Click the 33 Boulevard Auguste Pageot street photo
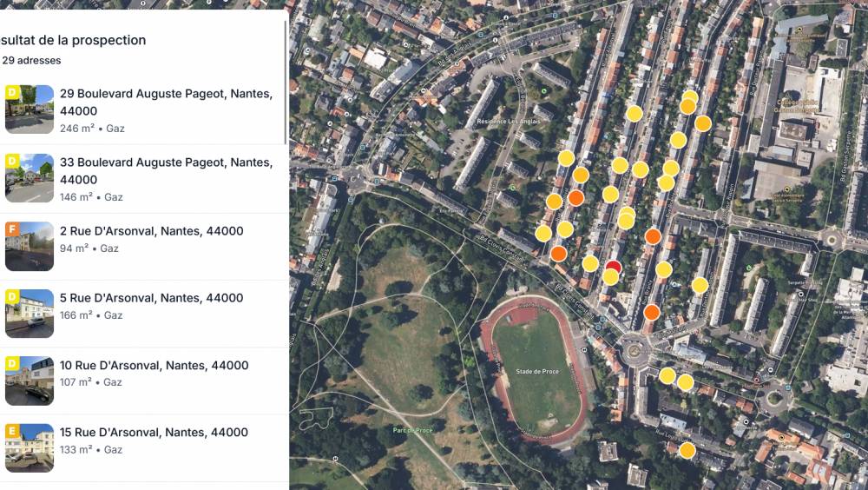This screenshot has height=490, width=868. click(30, 178)
